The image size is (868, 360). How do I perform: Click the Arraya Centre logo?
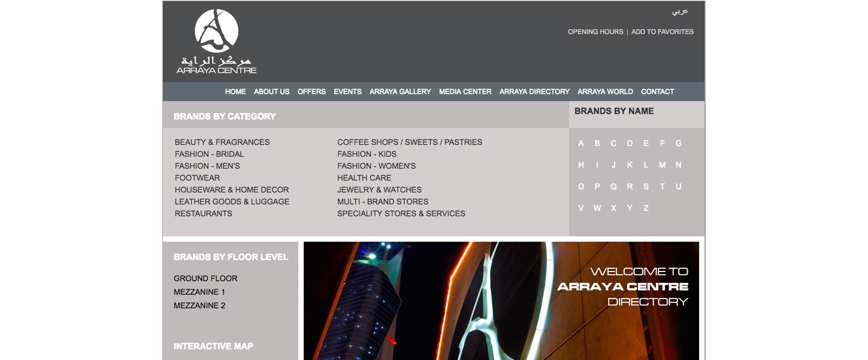point(216,41)
